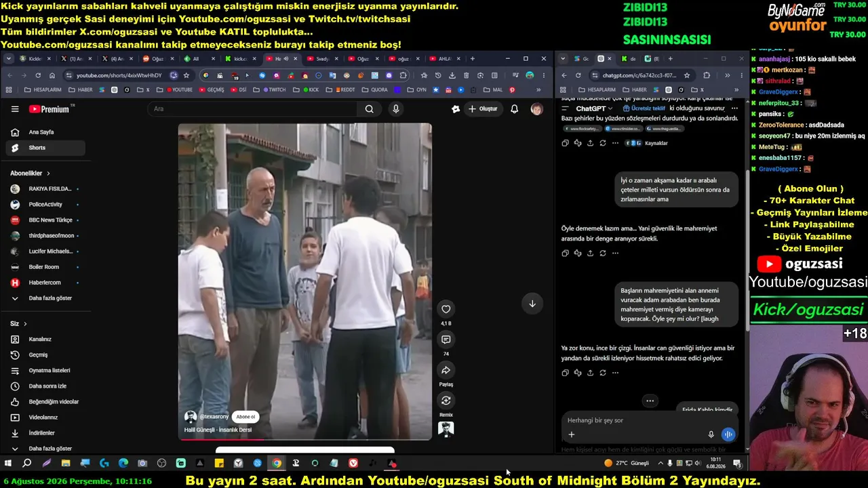Open YouTube notifications bell
Image resolution: width=868 pixels, height=488 pixels.
[x=514, y=109]
